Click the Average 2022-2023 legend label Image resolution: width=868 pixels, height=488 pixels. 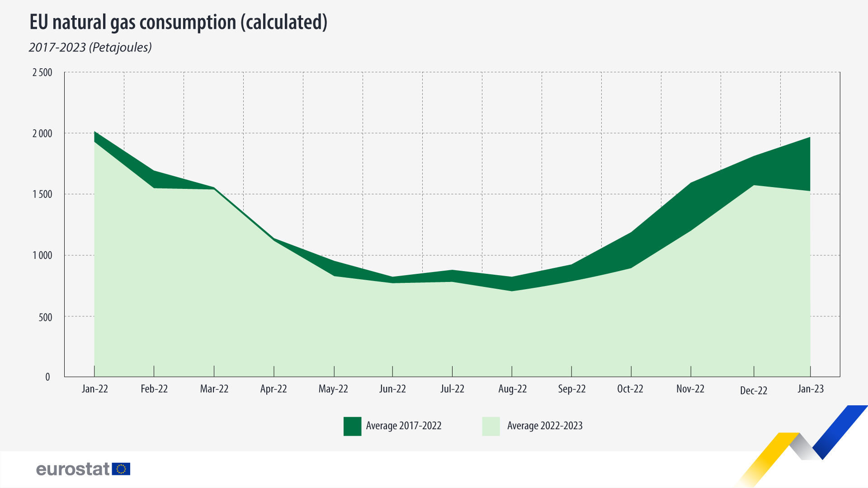point(545,426)
